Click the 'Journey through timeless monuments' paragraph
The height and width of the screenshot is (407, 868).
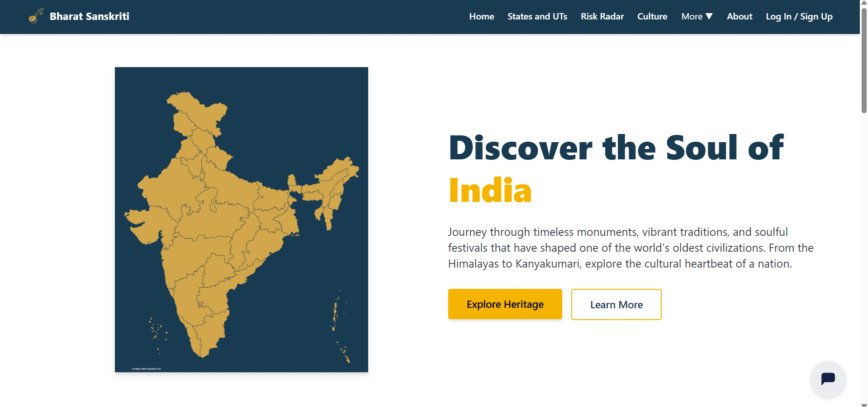click(x=631, y=248)
